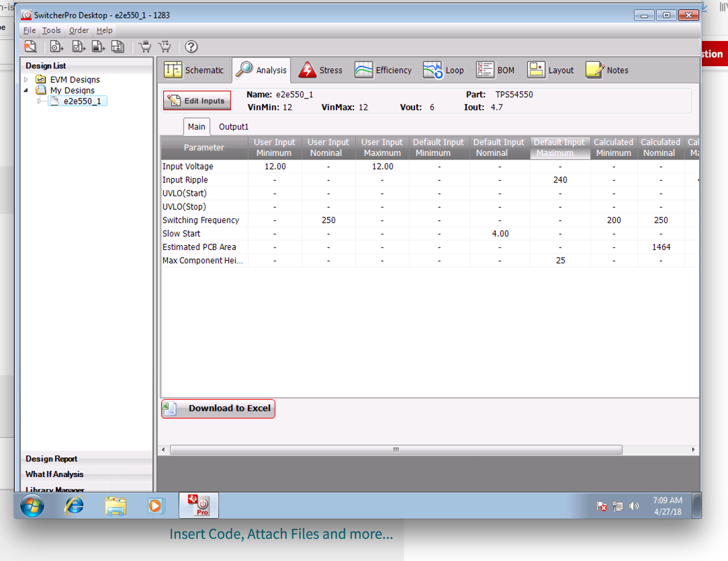Image resolution: width=728 pixels, height=561 pixels.
Task: Click the Estimated PCB Area value 1464
Action: tap(661, 247)
